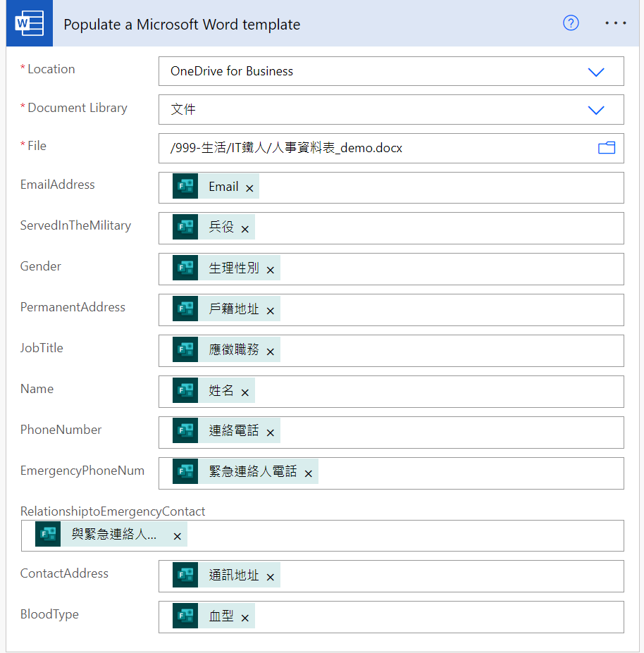Expand the Location dropdown chevron

[595, 72]
